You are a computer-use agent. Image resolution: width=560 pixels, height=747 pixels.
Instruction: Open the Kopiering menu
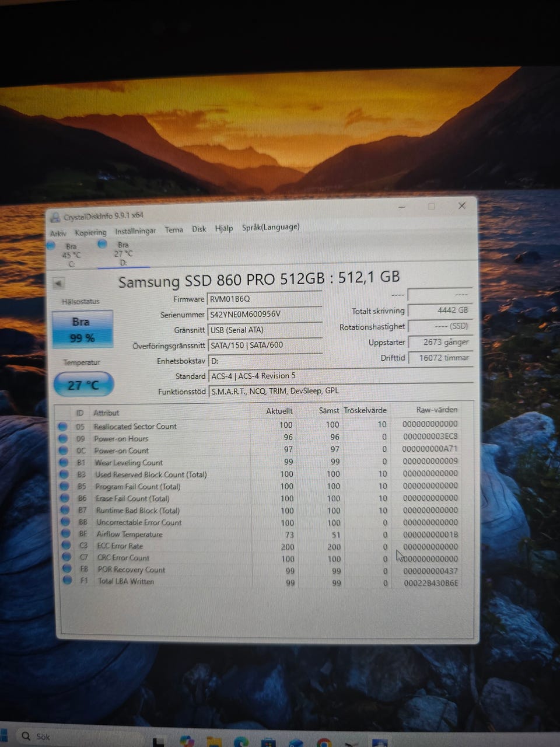click(90, 232)
